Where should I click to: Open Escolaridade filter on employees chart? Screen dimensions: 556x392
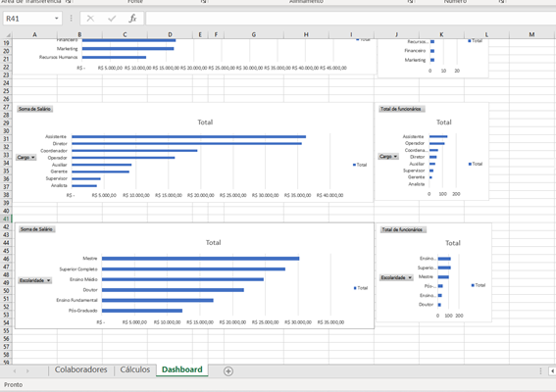coord(396,277)
